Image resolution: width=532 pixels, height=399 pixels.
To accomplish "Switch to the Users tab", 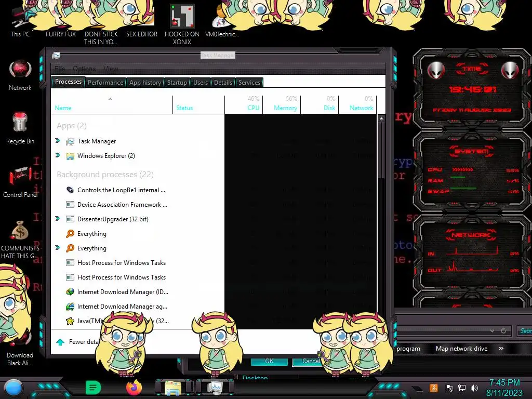I will pyautogui.click(x=201, y=83).
